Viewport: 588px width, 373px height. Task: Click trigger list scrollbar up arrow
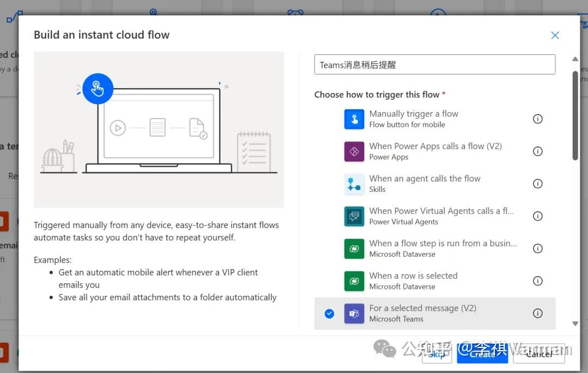[x=575, y=59]
